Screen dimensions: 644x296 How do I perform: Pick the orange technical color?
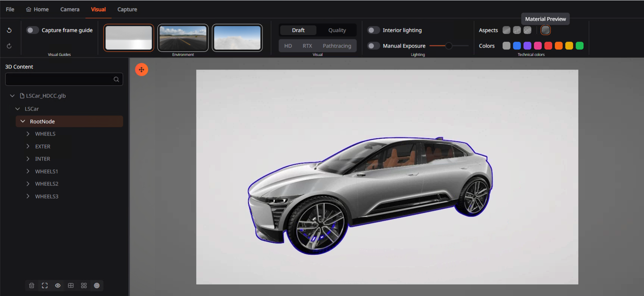tap(559, 46)
